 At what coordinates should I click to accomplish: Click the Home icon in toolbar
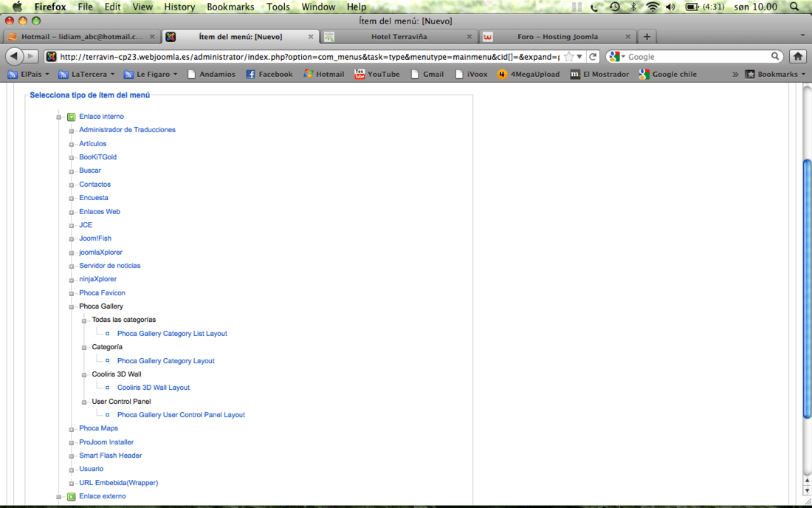click(798, 56)
